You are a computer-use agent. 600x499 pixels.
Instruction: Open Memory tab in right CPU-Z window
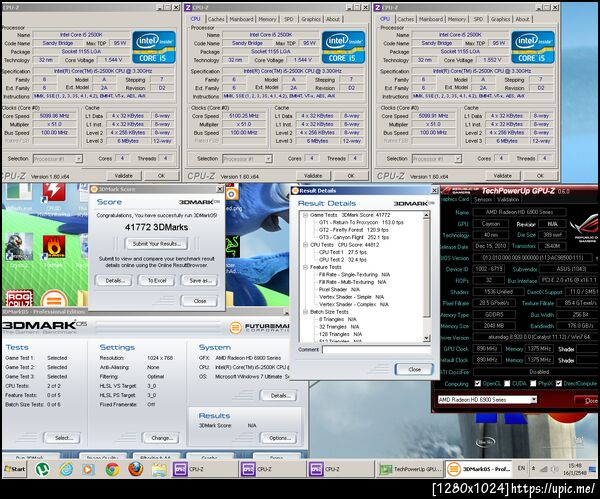click(457, 19)
